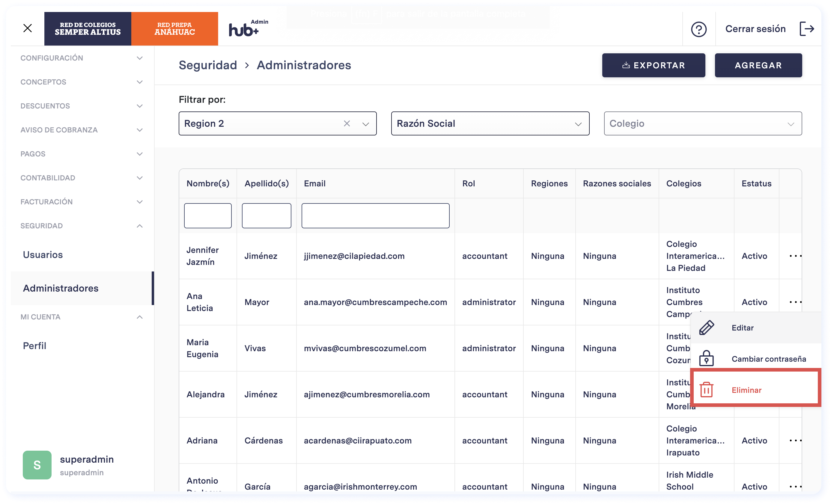The image size is (831, 504).
Task: Click email ajimenez@cumbresmorelia.com
Action: (x=367, y=394)
